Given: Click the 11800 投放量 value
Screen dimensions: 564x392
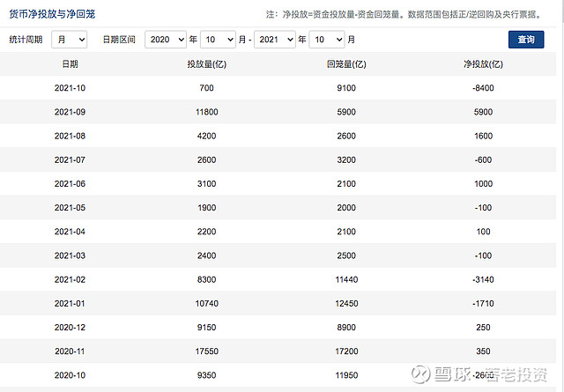Looking at the screenshot, I should [206, 112].
